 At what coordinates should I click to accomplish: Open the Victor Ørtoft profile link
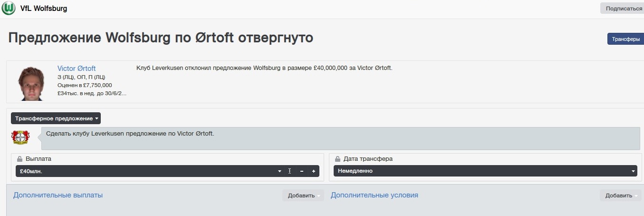click(77, 69)
